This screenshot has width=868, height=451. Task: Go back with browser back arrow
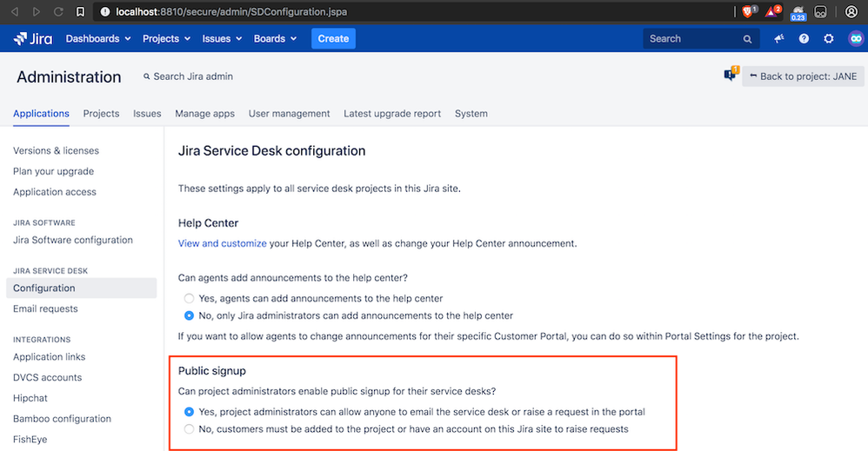[x=15, y=11]
